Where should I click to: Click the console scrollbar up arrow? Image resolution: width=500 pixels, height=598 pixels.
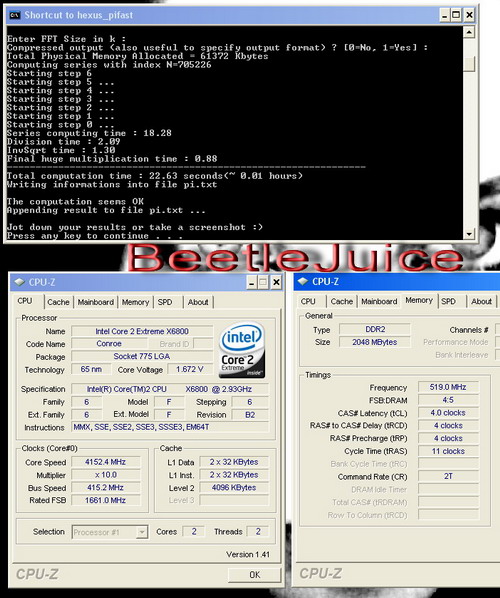(x=469, y=32)
